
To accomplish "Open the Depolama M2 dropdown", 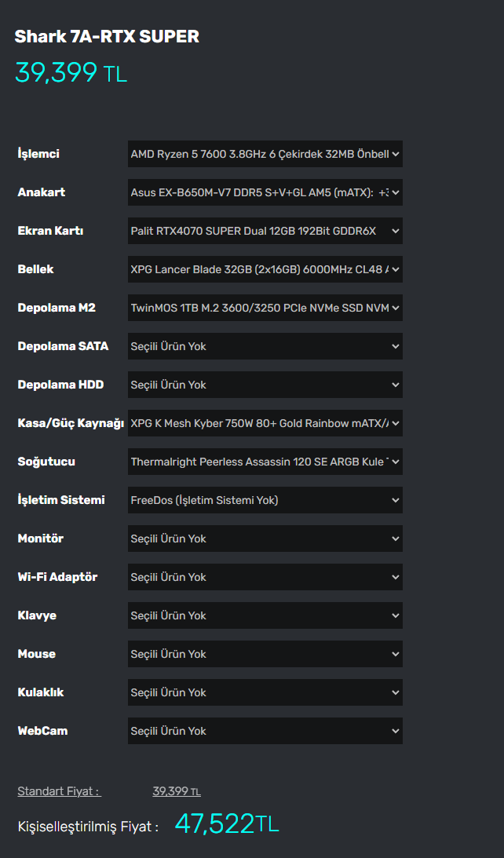I will (265, 308).
